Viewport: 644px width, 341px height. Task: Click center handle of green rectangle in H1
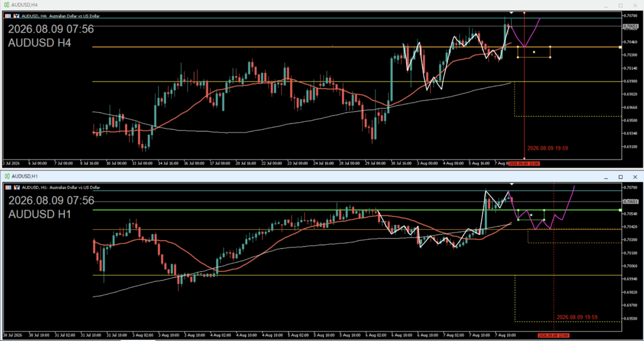531,215
